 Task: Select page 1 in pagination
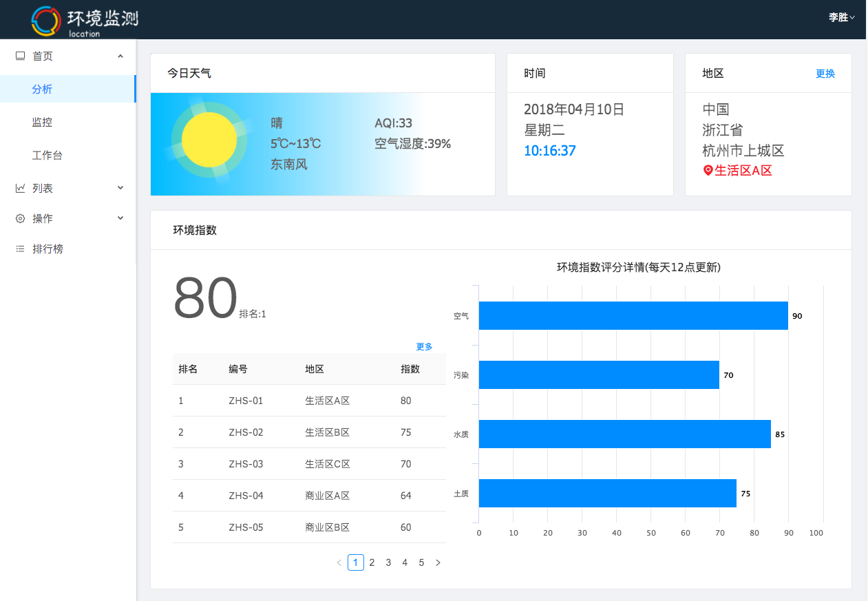(x=355, y=562)
